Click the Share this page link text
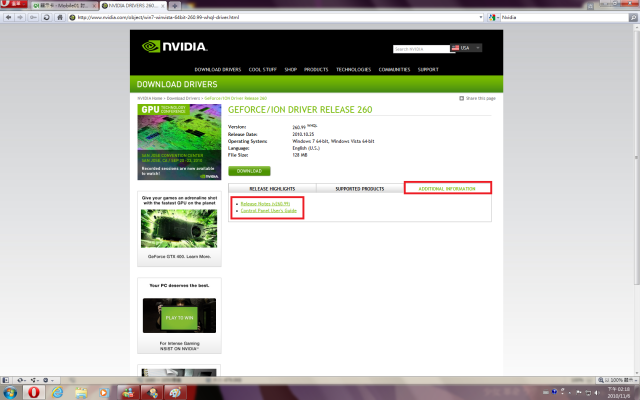Viewport: 640px width, 400px height. click(480, 98)
